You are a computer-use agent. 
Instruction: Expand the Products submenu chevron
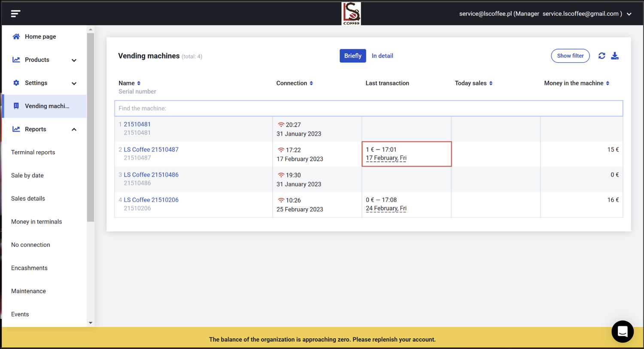[74, 60]
